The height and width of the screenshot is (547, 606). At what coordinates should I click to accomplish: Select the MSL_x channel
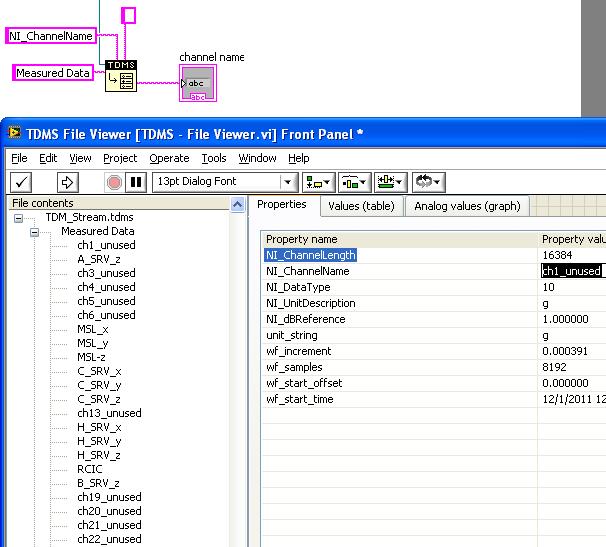click(x=93, y=329)
